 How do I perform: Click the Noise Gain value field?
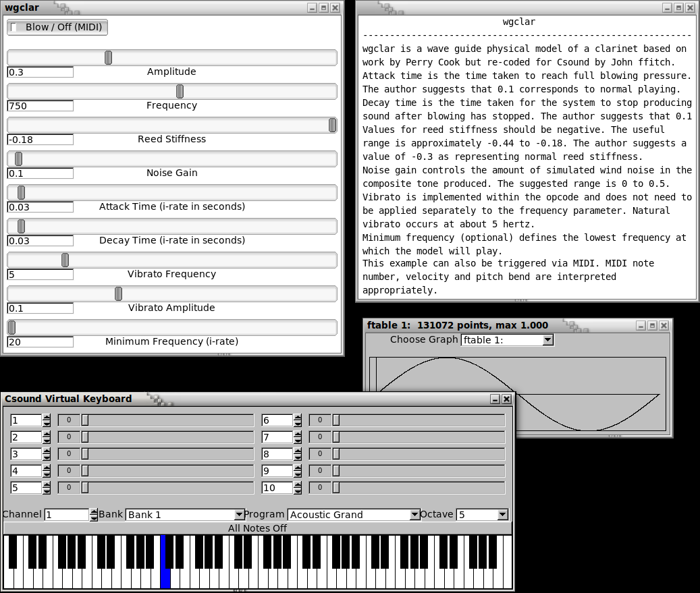41,173
